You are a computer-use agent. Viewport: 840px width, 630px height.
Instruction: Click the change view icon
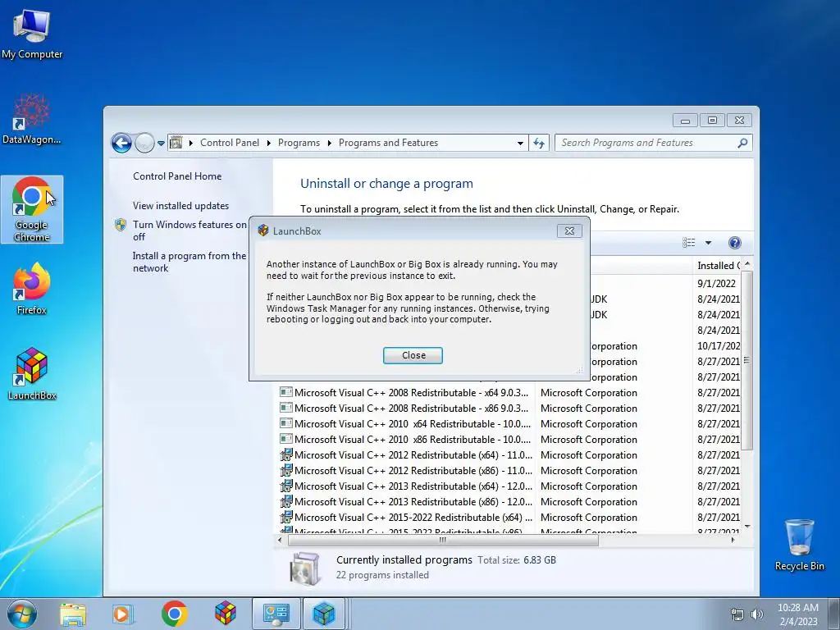[689, 243]
